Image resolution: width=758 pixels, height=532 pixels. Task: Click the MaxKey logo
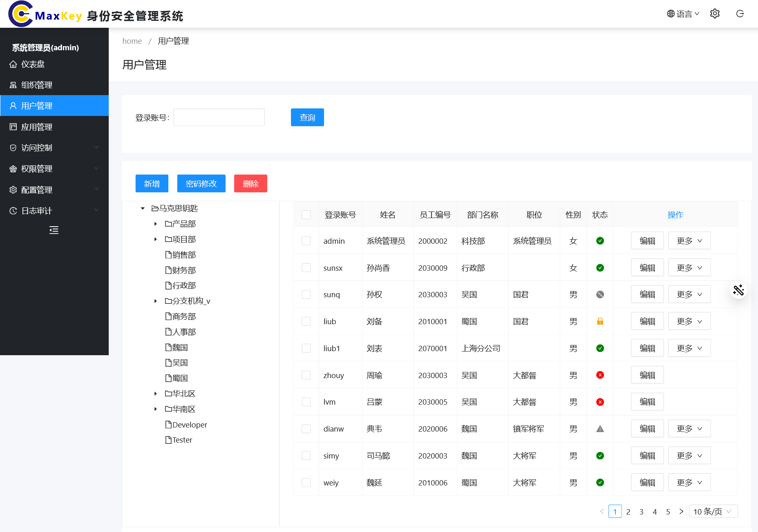click(x=20, y=14)
